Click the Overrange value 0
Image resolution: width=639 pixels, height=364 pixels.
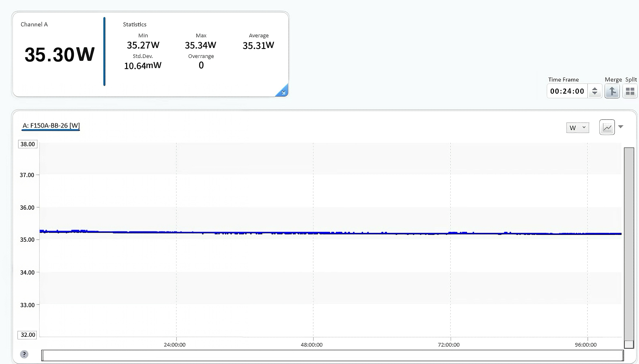(x=201, y=65)
